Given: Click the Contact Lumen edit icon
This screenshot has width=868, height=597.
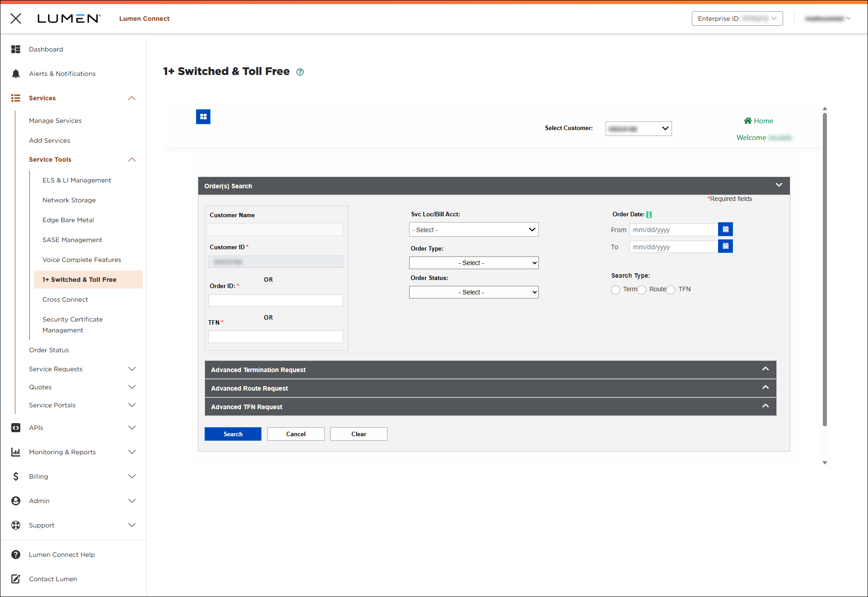Looking at the screenshot, I should pos(16,579).
